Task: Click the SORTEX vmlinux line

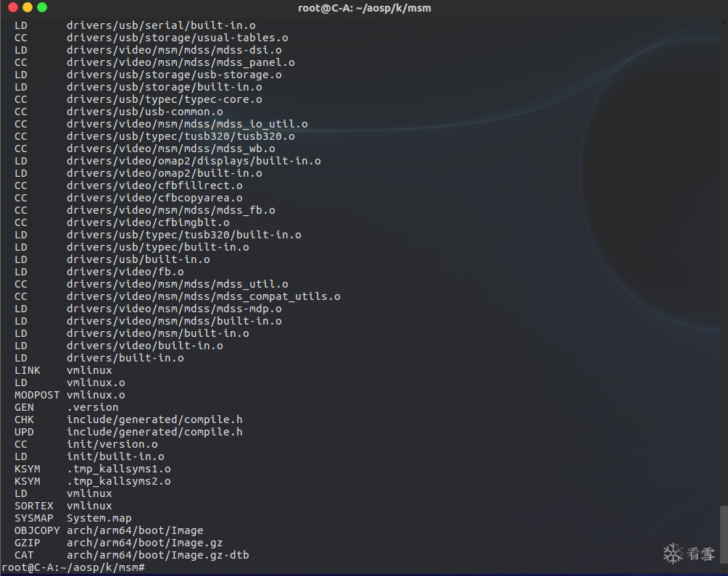Action: (63, 506)
